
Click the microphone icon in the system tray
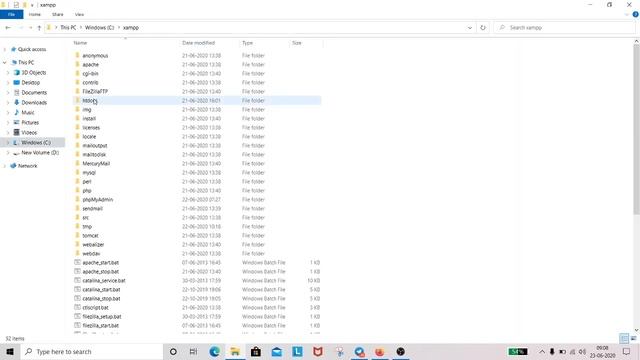(x=552, y=351)
